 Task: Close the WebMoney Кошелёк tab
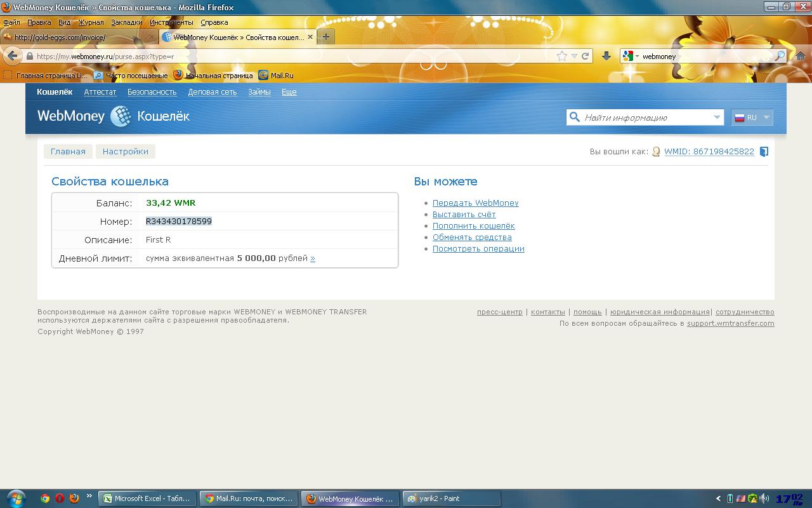[x=310, y=37]
